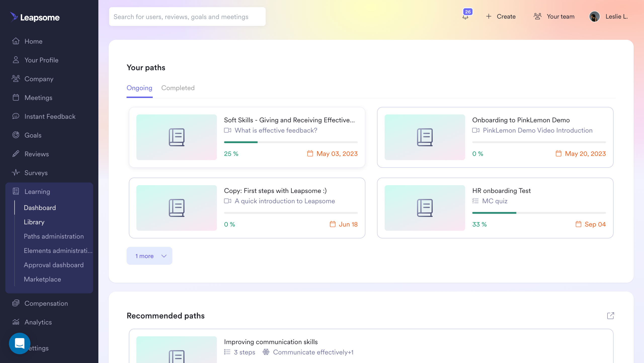This screenshot has height=363, width=644.
Task: Click the HR onboarding Test progress bar
Action: click(x=539, y=213)
